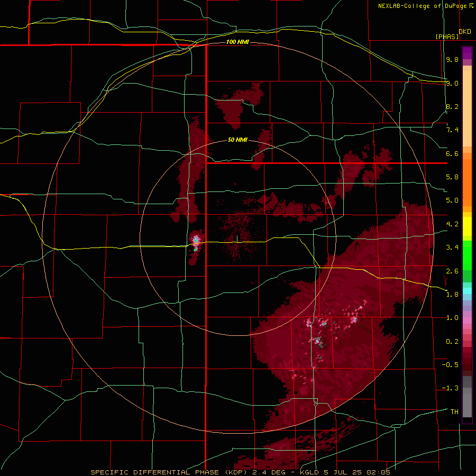476x476 pixels.
Task: Click the bright cyan-green KDP core west of center
Action: 196,240
